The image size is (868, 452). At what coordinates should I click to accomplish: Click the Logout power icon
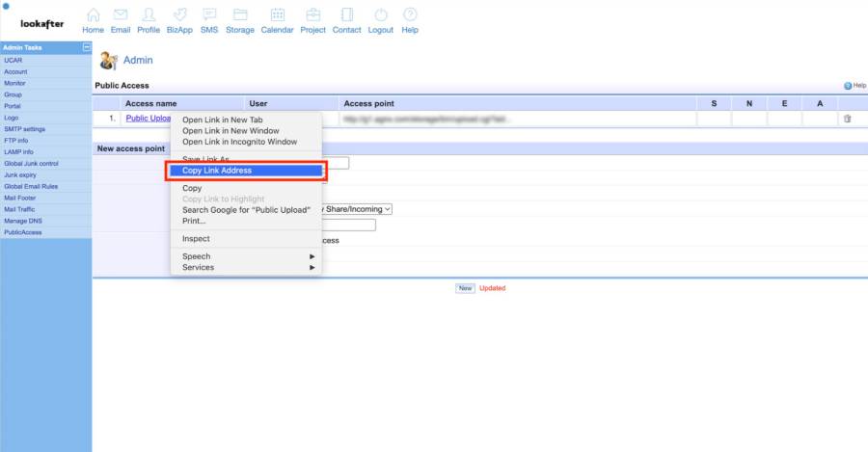[380, 15]
